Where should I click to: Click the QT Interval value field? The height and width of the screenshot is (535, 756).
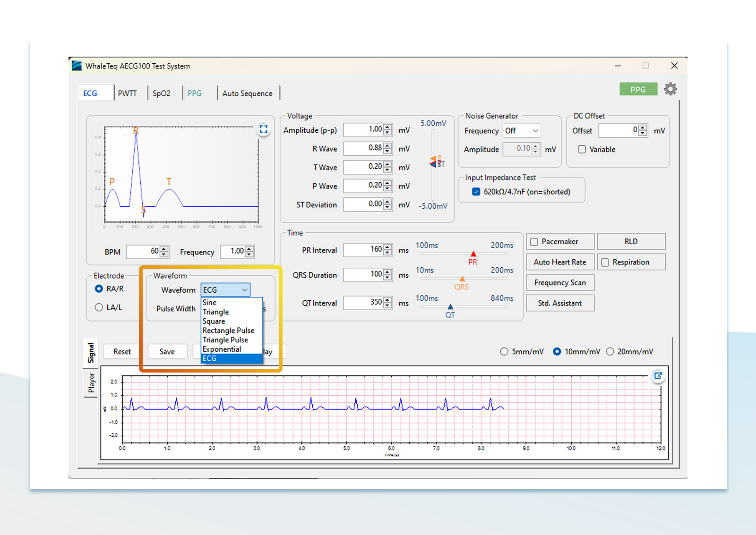[363, 302]
